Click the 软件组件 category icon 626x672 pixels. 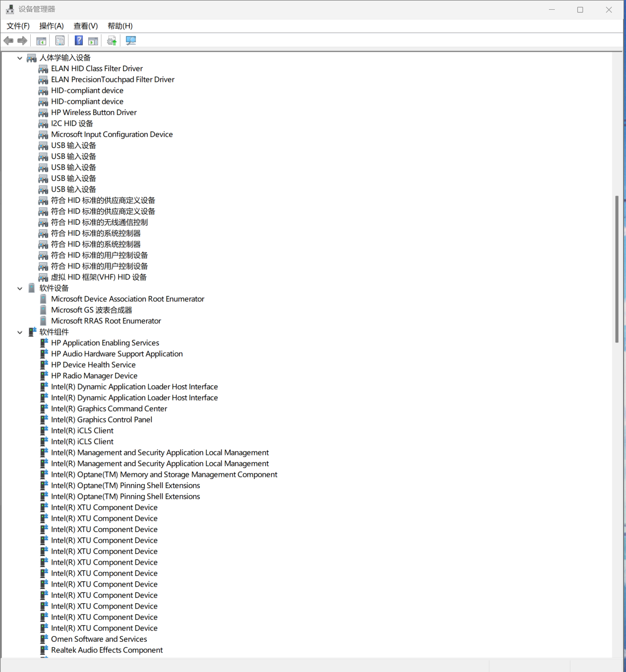tap(32, 332)
